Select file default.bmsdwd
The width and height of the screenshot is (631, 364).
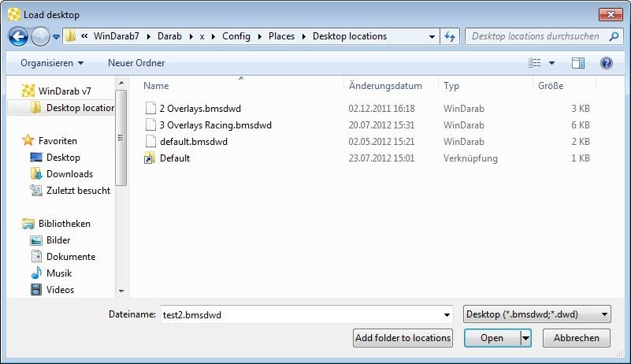tap(194, 142)
